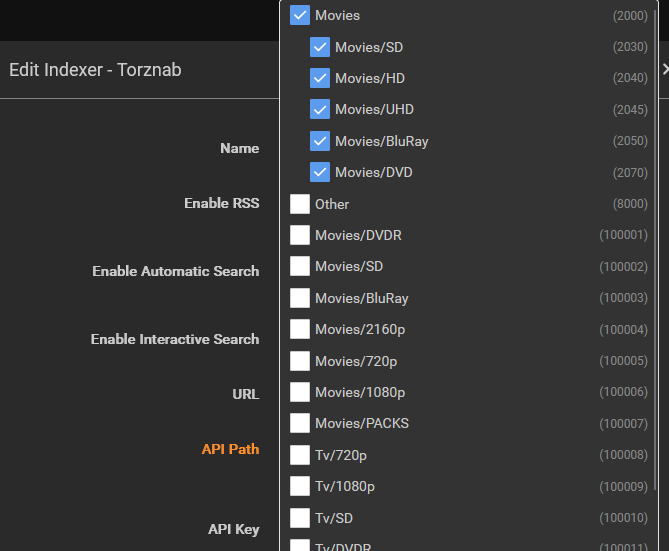Uncheck the checked Movies/SD checkbox (2030)
Screen dimensions: 669x551
tap(320, 47)
